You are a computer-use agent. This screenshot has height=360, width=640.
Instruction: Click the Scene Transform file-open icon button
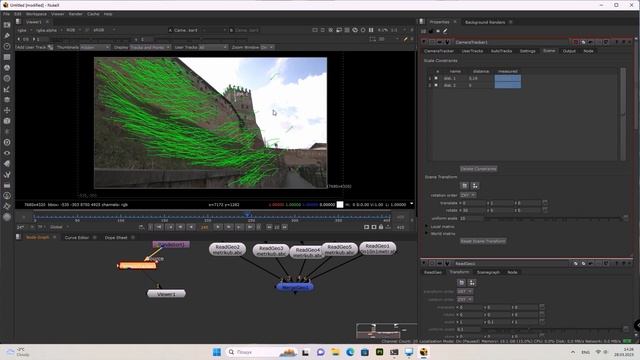(x=464, y=186)
